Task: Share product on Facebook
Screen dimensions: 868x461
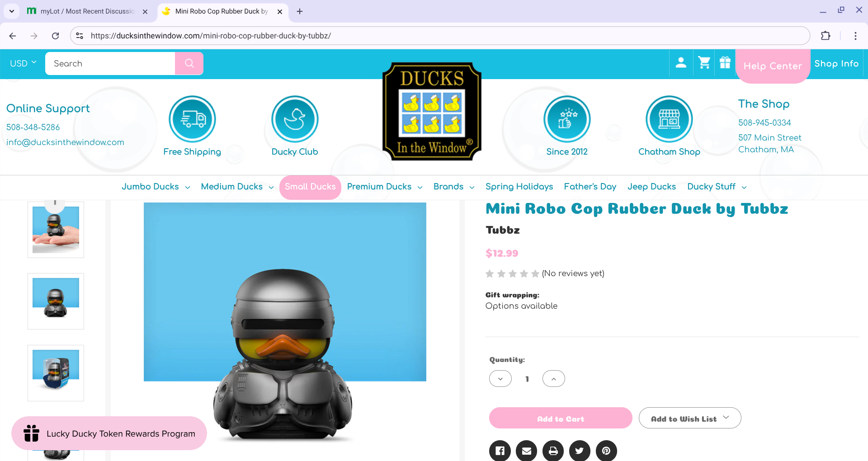Action: click(500, 451)
